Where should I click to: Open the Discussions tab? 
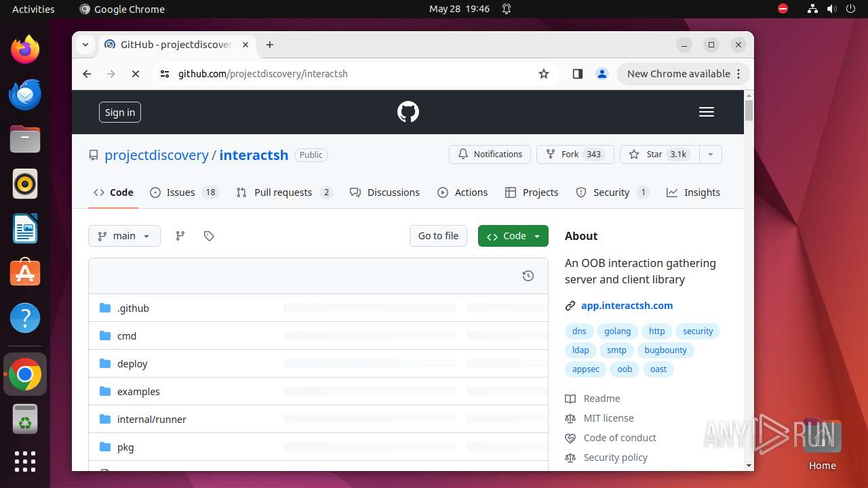pos(384,192)
